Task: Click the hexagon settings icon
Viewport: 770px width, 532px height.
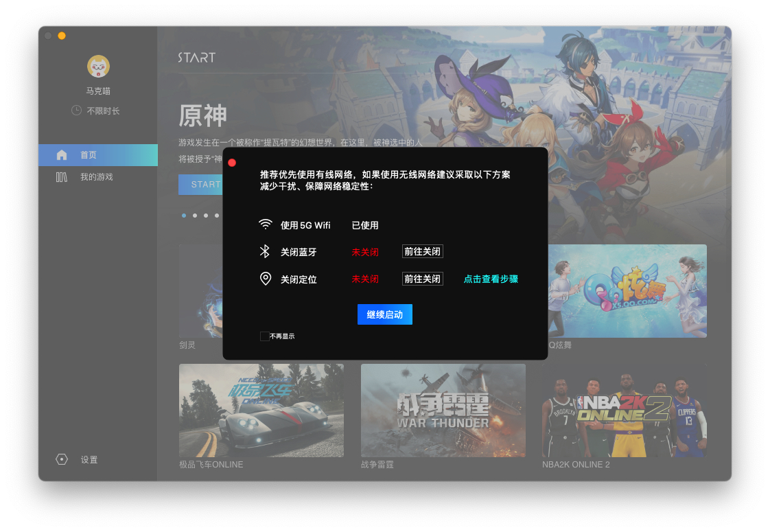Action: tap(62, 459)
